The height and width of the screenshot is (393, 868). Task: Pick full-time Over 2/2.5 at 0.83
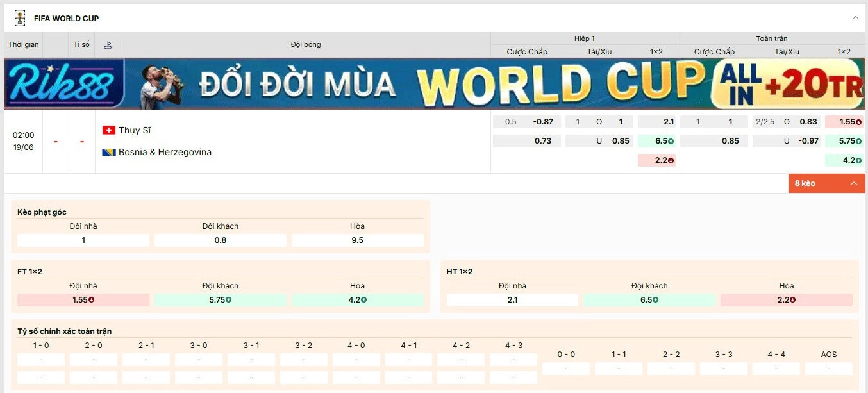point(787,122)
